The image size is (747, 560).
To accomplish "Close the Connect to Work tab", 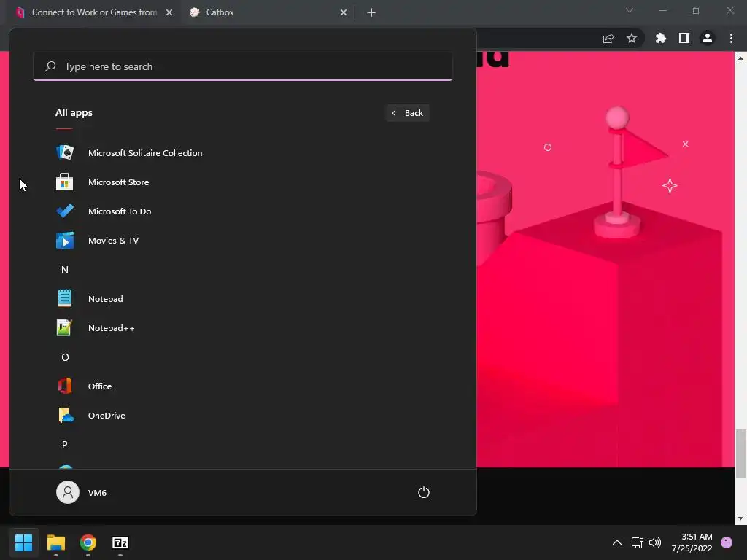I will coord(169,12).
